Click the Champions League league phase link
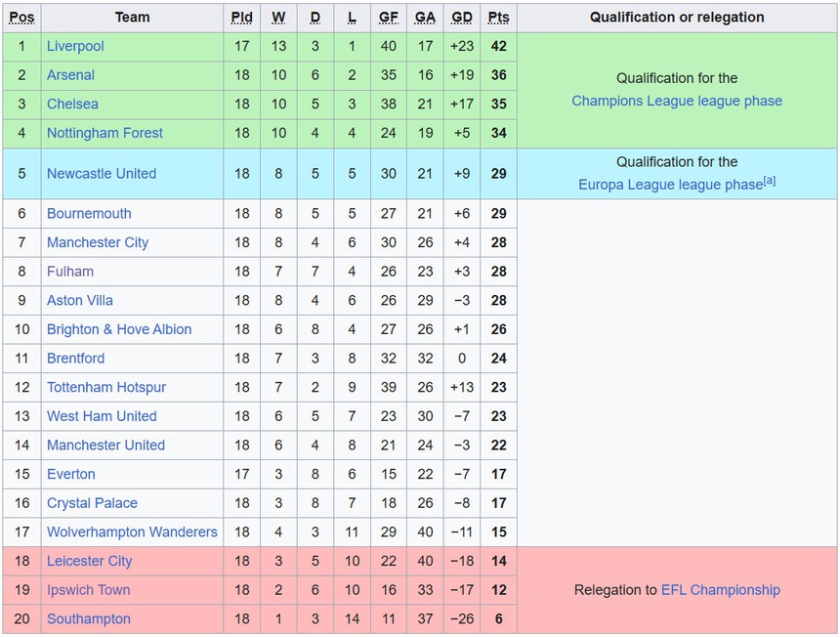Screen dimensions: 840x637 677,101
